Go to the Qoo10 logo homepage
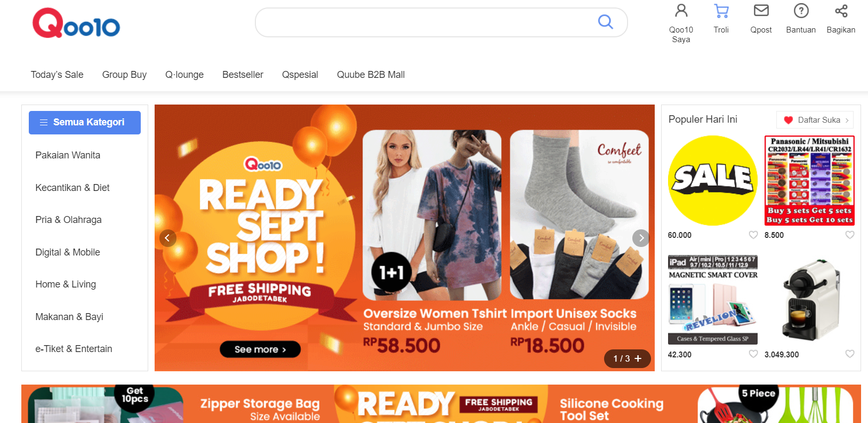The image size is (868, 423). pos(76,23)
